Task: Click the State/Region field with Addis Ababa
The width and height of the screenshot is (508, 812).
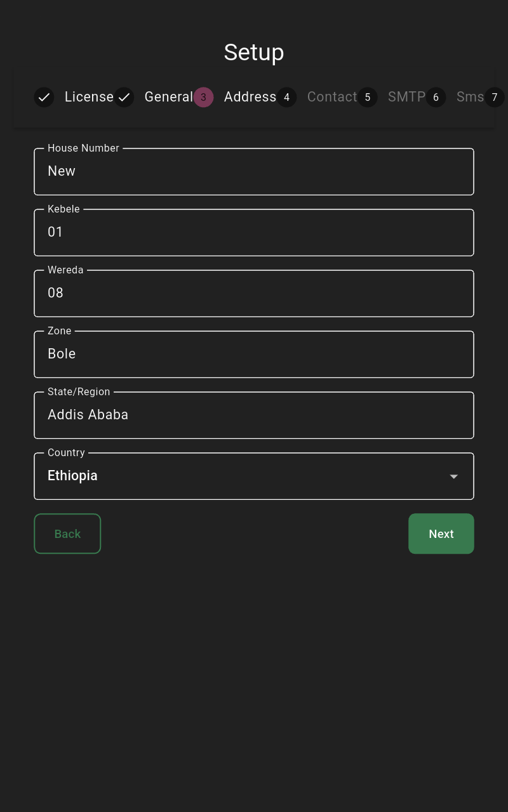Action: pyautogui.click(x=254, y=415)
